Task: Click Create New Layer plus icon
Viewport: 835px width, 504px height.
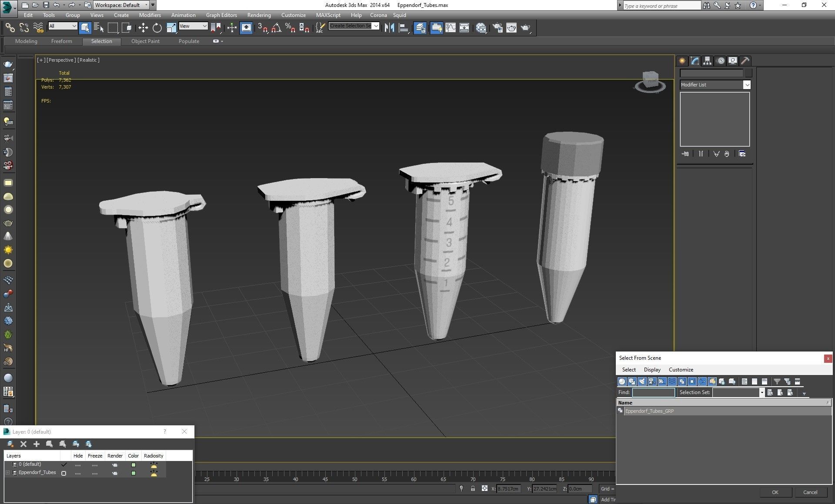Action: pos(37,444)
